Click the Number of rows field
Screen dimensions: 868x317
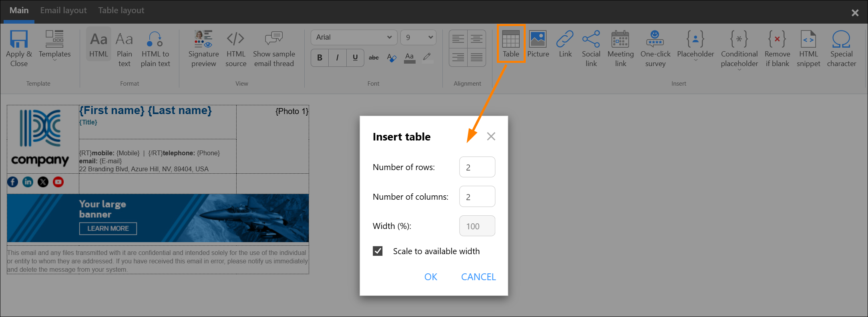tap(477, 167)
